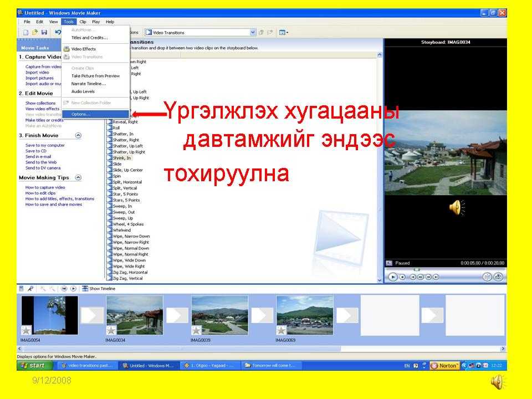The image size is (532, 399).
Task: Open the Clip menu
Action: point(83,22)
